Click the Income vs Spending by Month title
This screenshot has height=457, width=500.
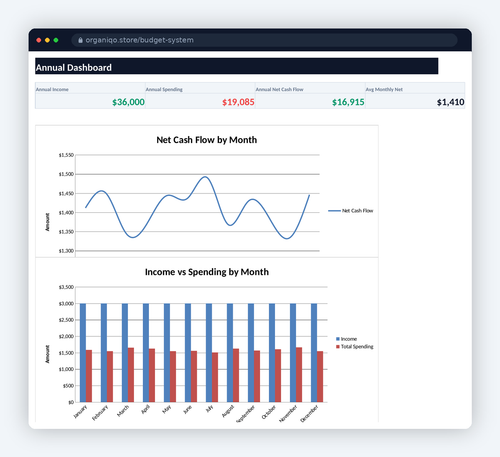point(207,272)
